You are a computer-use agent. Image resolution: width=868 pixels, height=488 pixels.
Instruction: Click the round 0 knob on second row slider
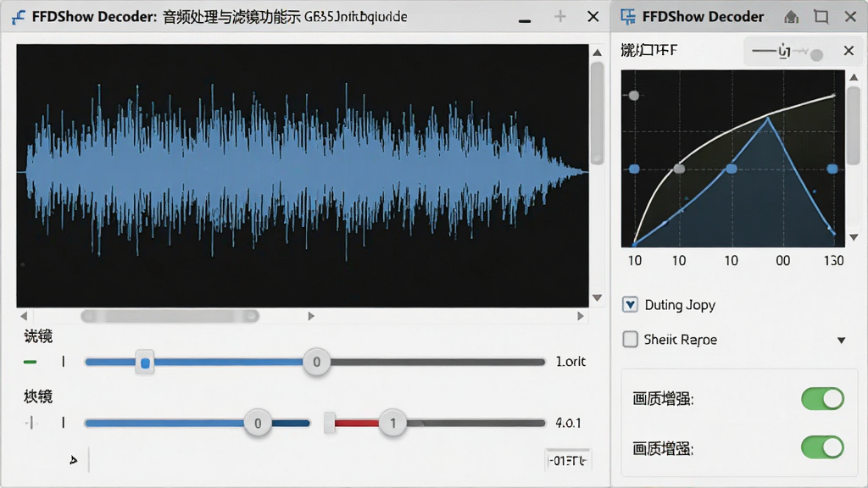tap(258, 424)
